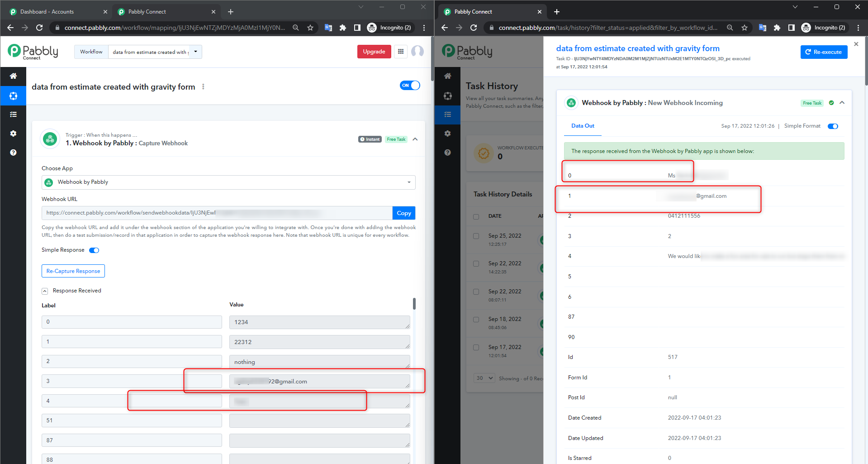Click zoom magnifier icon in right browser address bar
868x464 pixels.
[x=730, y=28]
